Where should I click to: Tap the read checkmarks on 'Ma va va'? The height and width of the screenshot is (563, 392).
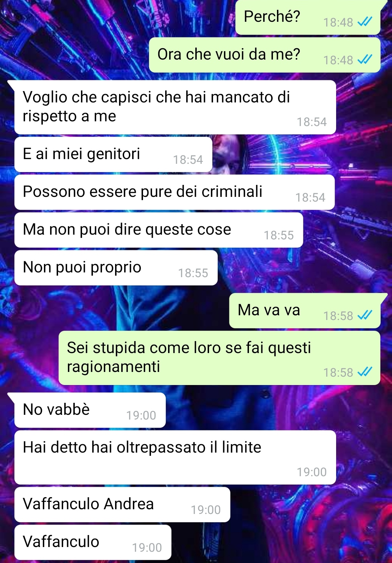pyautogui.click(x=365, y=316)
